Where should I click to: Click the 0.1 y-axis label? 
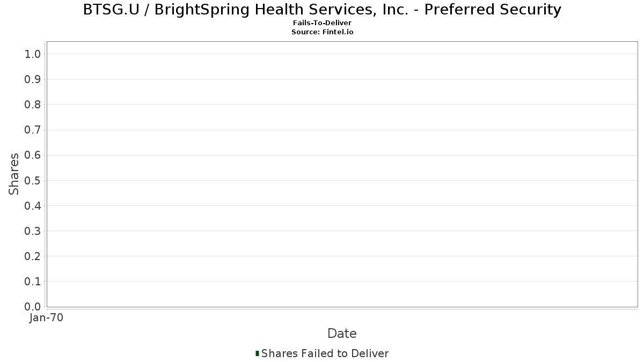[33, 282]
